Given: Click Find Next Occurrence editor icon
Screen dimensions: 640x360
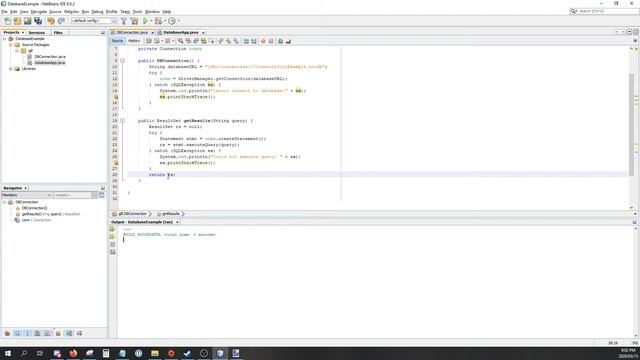Looking at the screenshot, I should coord(196,41).
